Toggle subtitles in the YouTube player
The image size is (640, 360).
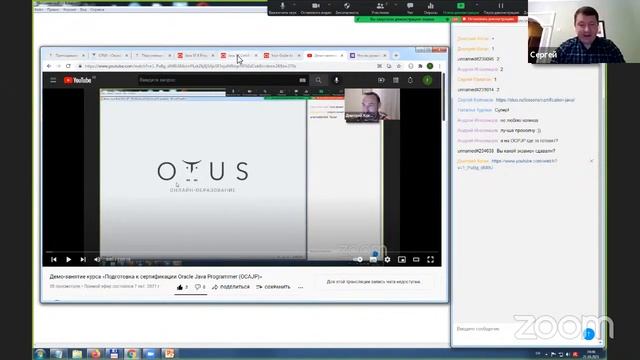373,259
